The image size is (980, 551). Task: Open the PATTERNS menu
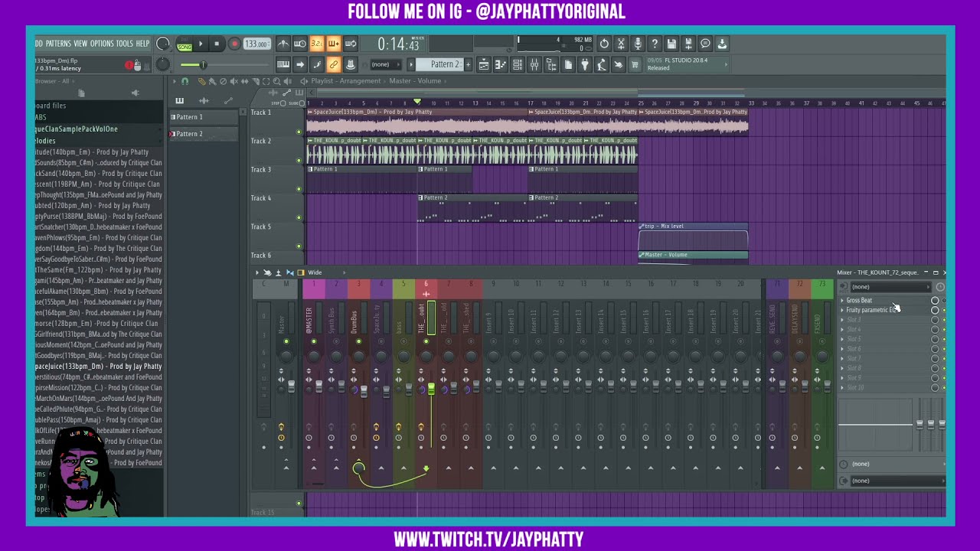pos(57,44)
